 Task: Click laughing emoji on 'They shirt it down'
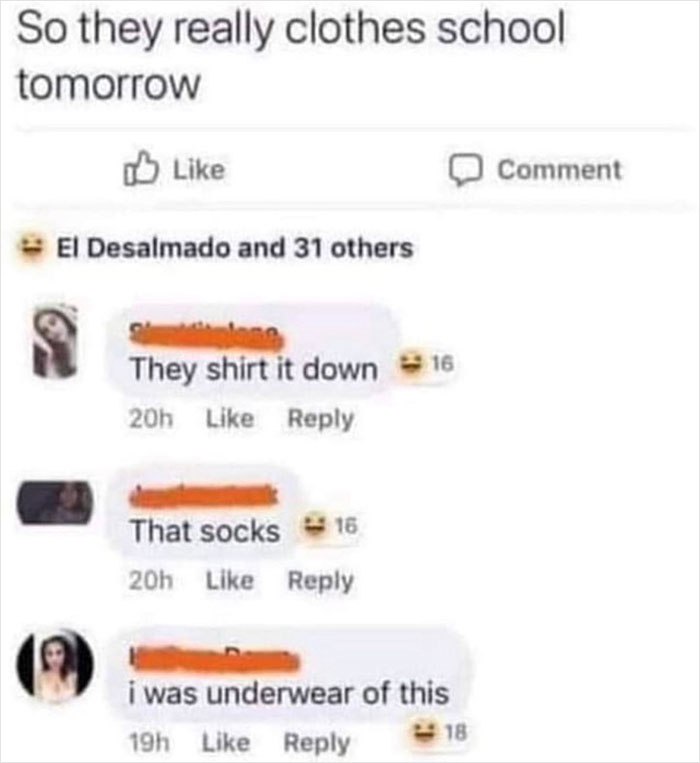tap(410, 363)
